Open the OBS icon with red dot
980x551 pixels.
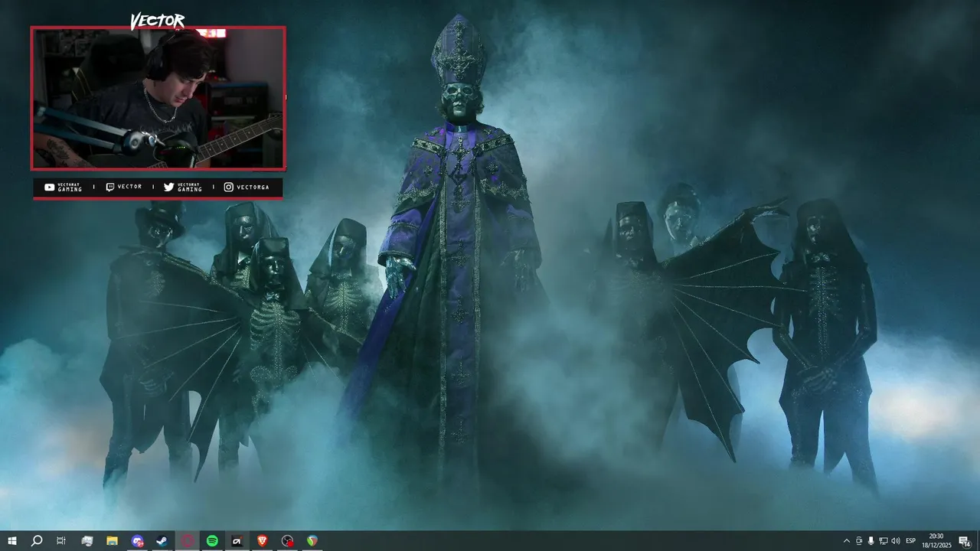pyautogui.click(x=287, y=541)
